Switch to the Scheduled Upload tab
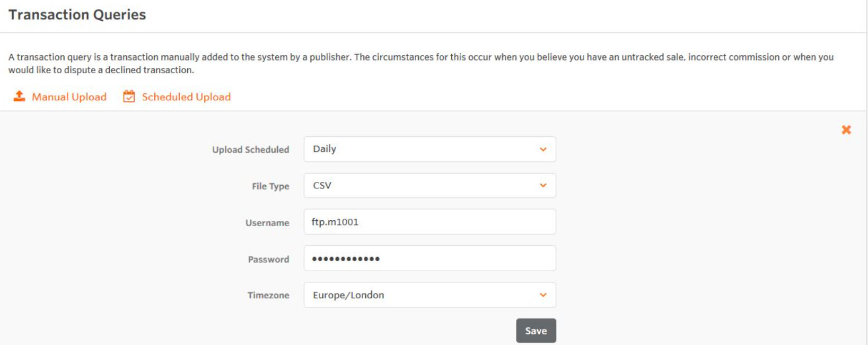The width and height of the screenshot is (868, 345). pyautogui.click(x=185, y=97)
